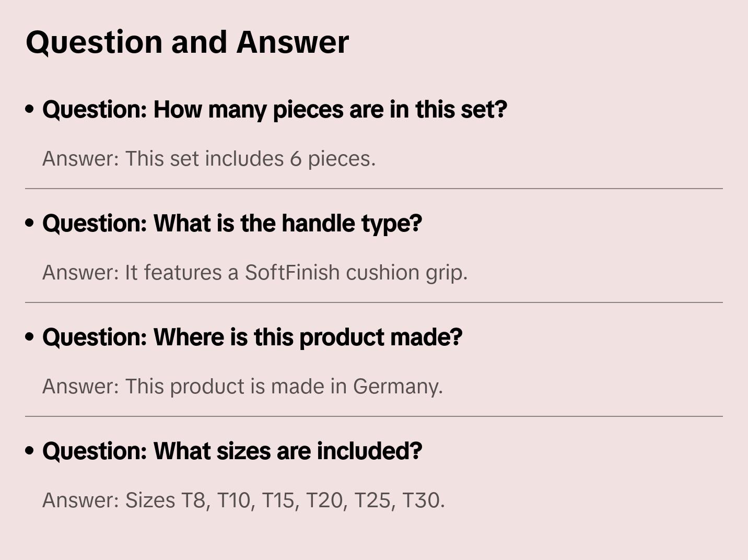Viewport: 748px width, 560px height.
Task: Click the divider below the Germany answer
Action: tap(374, 416)
